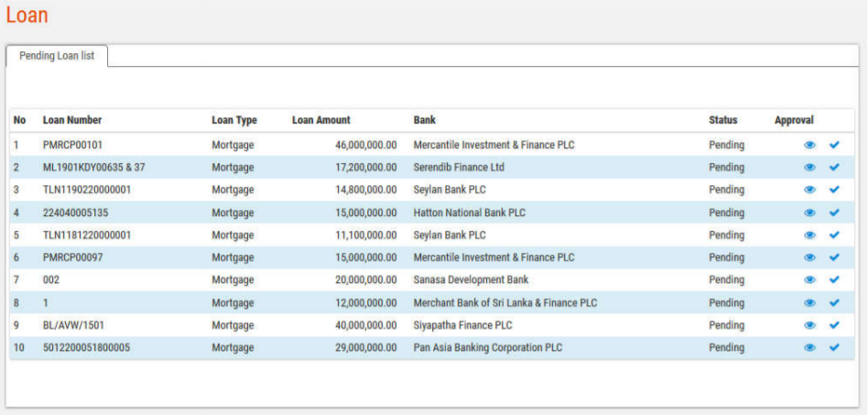View loan ML1901KDY00635 & 37 via its eye icon

[x=809, y=168]
